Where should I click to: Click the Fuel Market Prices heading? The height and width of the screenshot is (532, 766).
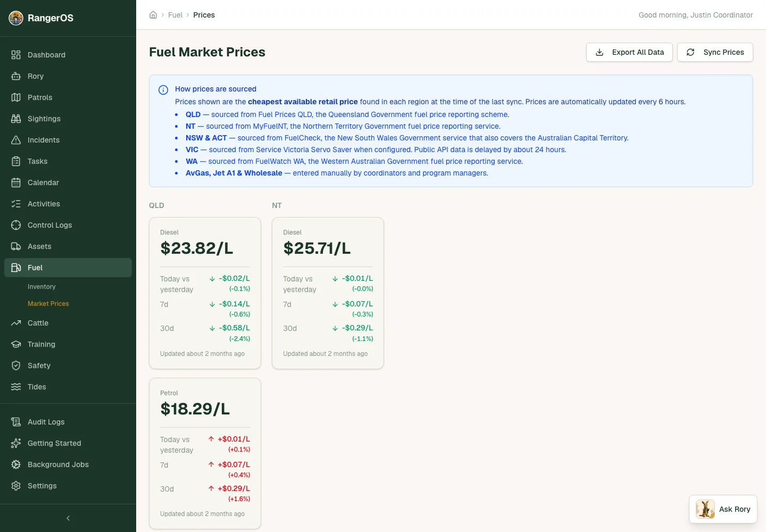pos(207,52)
